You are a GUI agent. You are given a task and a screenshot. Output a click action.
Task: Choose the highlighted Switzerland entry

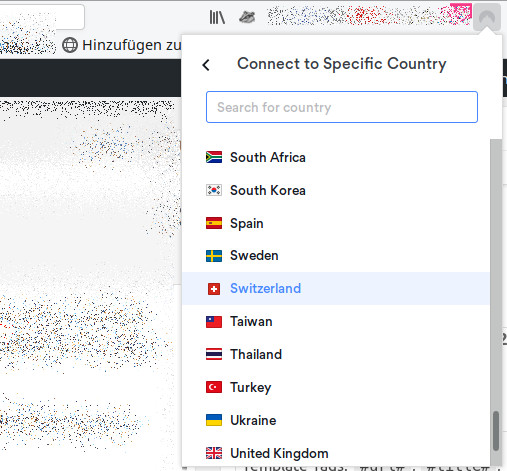coord(336,288)
